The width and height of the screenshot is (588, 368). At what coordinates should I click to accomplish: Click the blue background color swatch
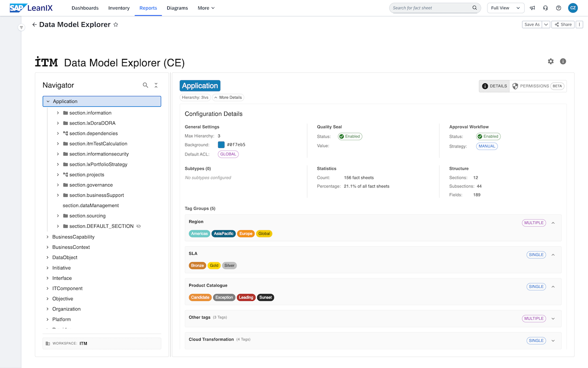(221, 144)
